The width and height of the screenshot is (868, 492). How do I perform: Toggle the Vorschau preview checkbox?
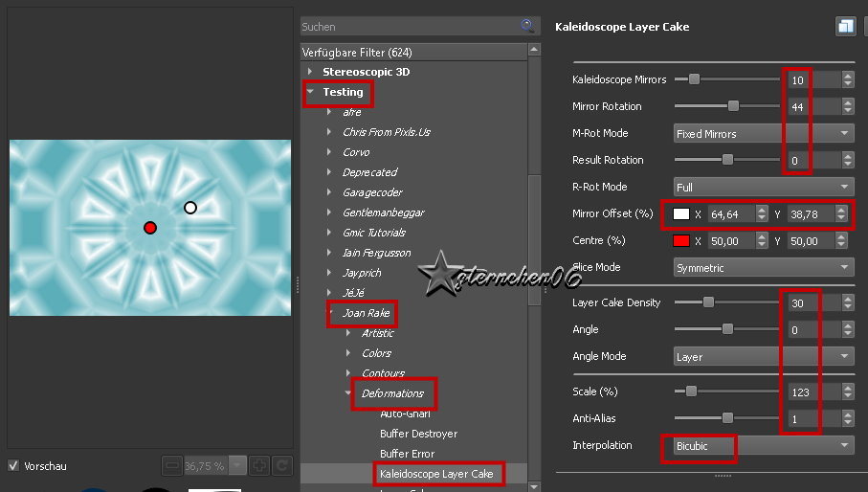[x=13, y=466]
